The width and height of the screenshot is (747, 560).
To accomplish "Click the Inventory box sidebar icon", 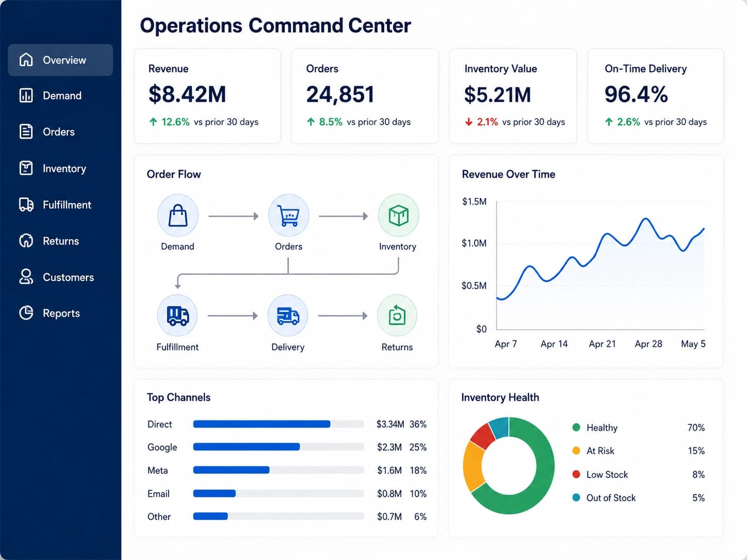I will (x=26, y=168).
